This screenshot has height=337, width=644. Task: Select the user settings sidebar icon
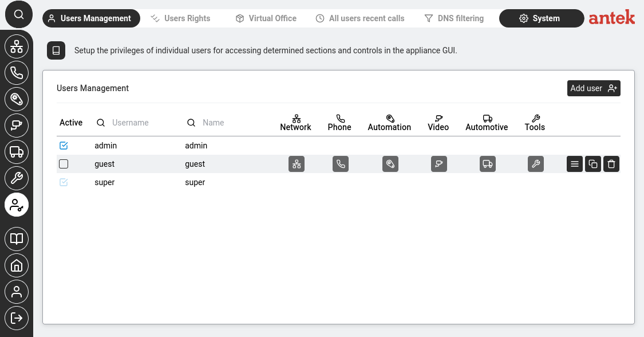[17, 205]
